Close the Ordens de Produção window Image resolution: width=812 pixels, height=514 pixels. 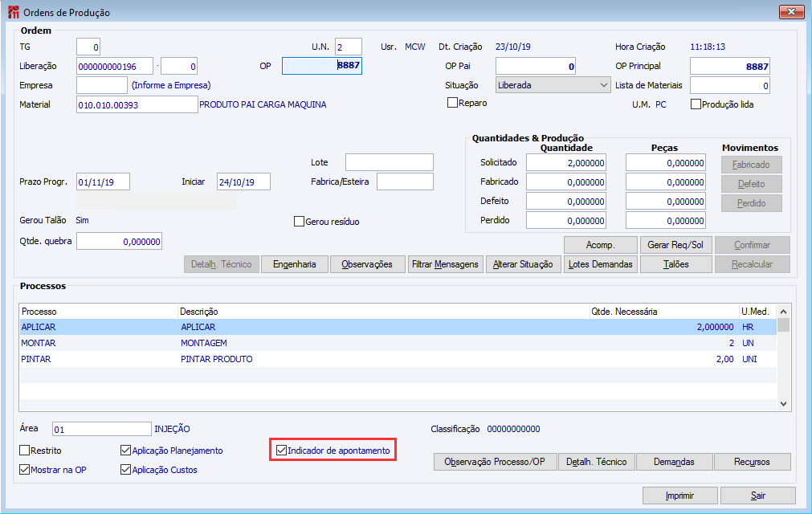[x=791, y=12]
